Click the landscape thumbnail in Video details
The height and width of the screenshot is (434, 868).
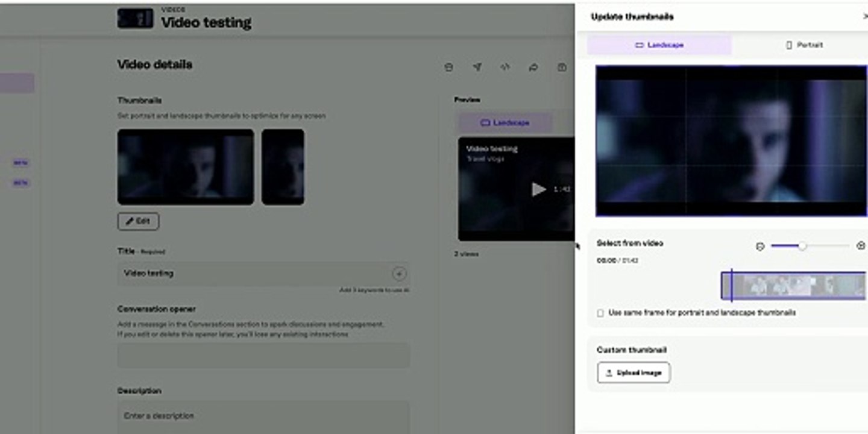coord(186,167)
